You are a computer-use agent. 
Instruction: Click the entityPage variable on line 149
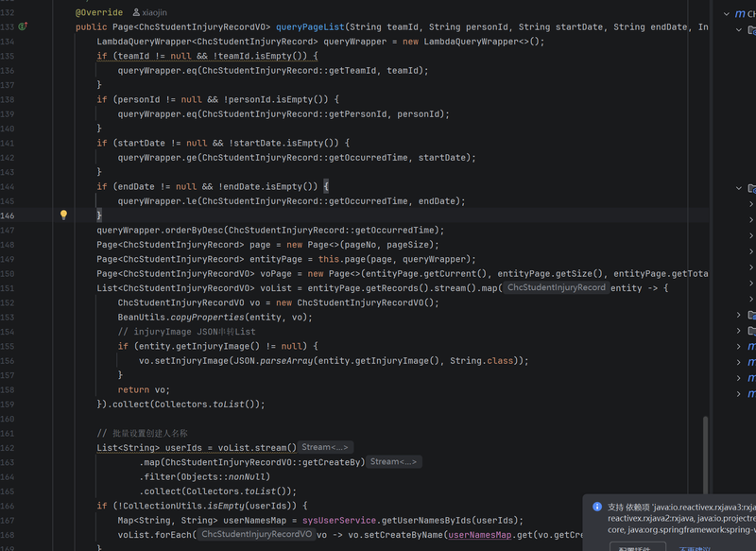pos(276,259)
